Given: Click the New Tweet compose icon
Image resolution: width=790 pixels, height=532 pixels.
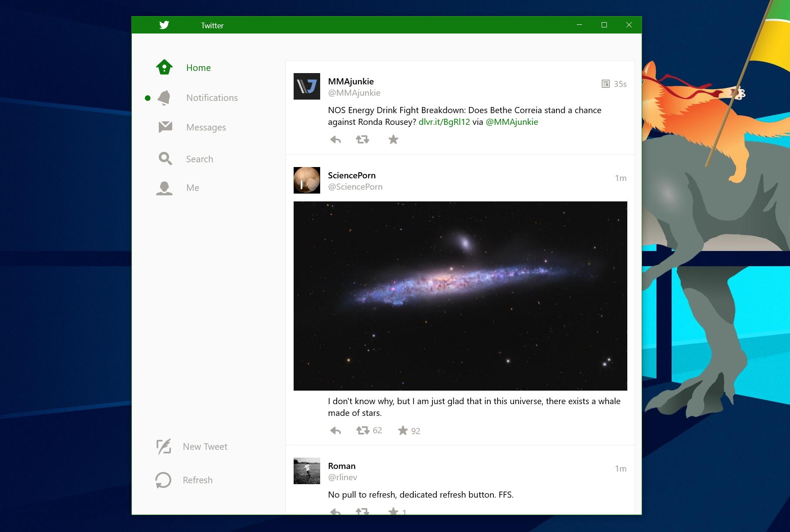Looking at the screenshot, I should [164, 446].
